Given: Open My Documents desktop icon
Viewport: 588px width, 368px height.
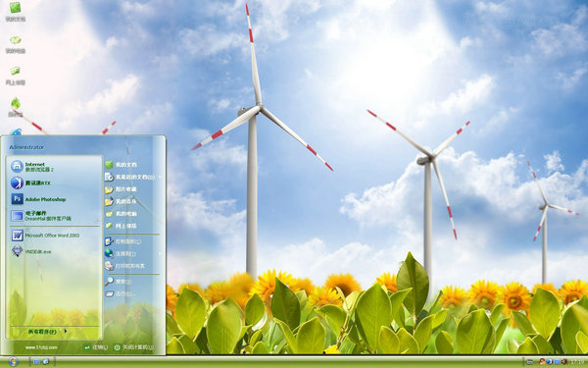Looking at the screenshot, I should click(x=16, y=12).
